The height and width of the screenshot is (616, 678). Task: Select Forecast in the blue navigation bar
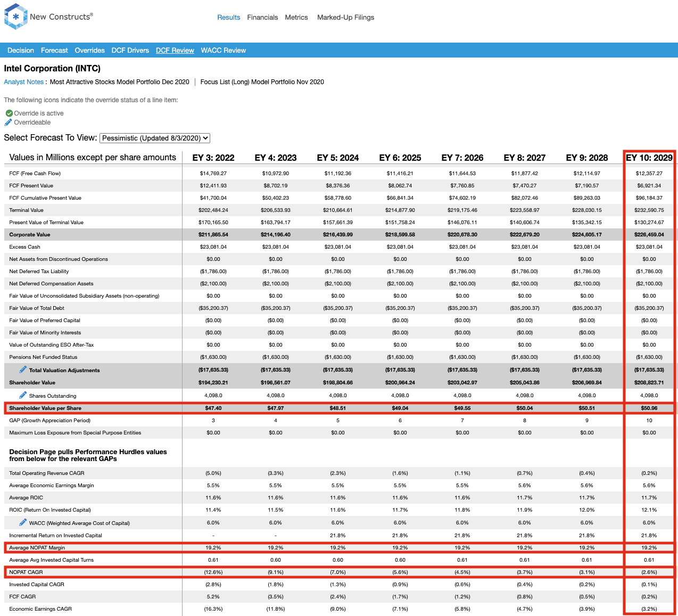(x=54, y=51)
